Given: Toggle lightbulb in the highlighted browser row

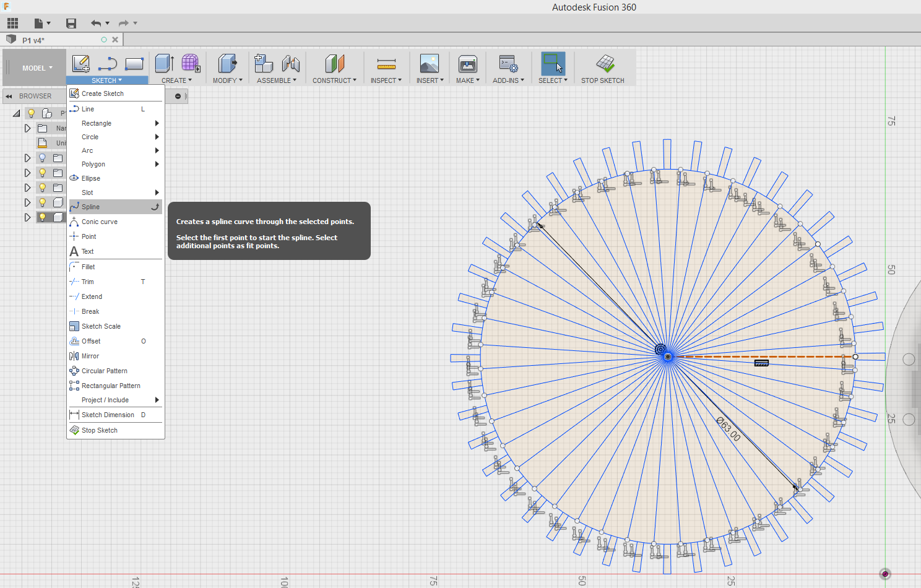Looking at the screenshot, I should [x=42, y=217].
